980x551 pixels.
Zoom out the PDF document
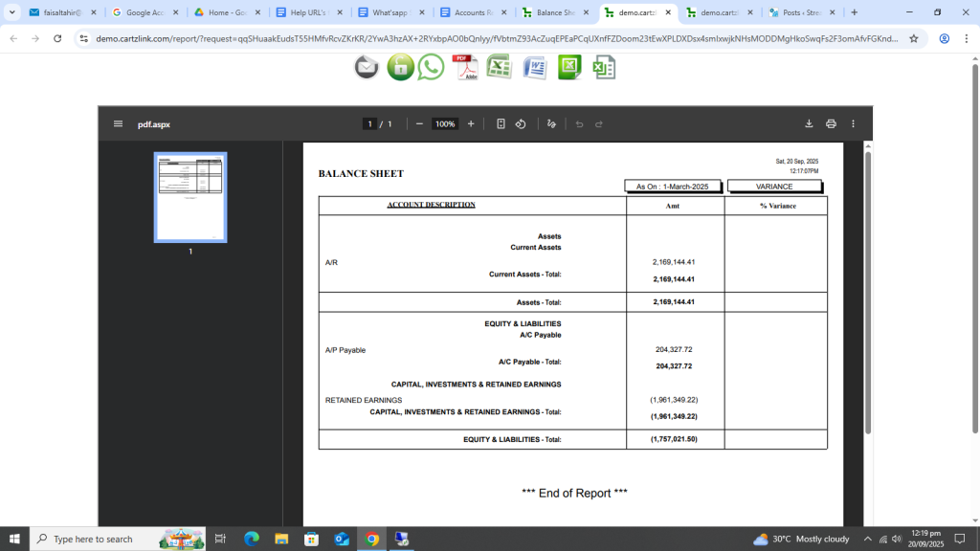point(419,123)
